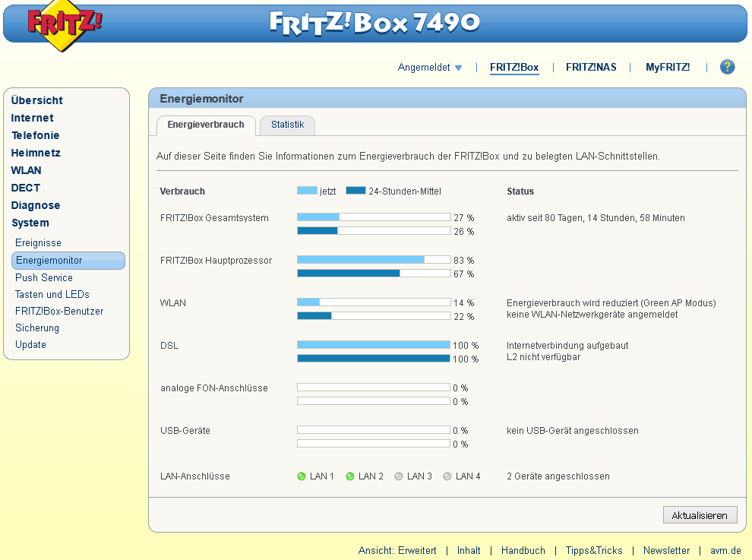Open the WLAN sidebar menu section
Viewport: 752px width, 560px height.
click(27, 170)
